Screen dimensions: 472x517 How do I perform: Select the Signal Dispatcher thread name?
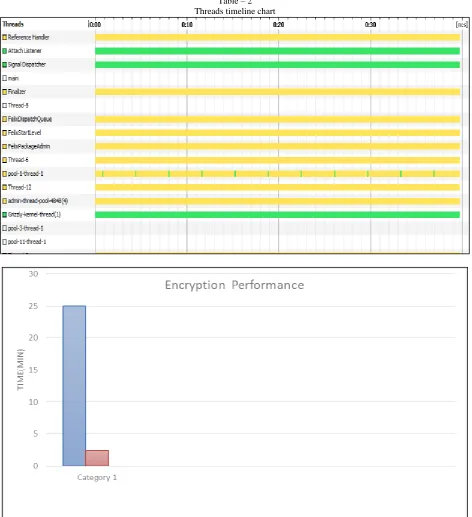pos(27,65)
